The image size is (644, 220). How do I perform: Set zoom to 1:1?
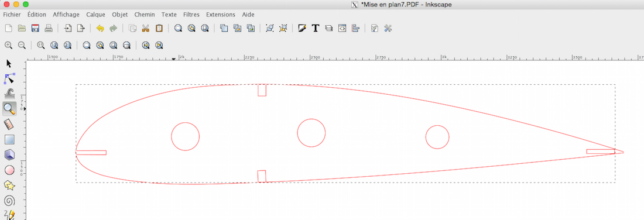[40, 45]
